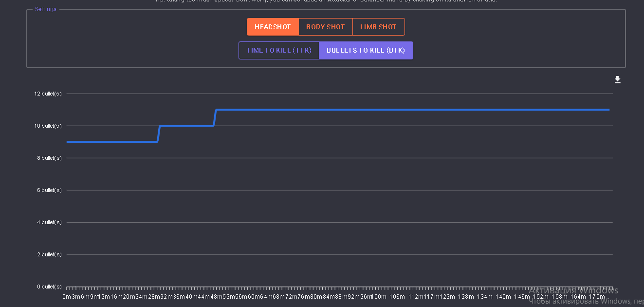Click the blue line's rise from 9 to 10 bullets
This screenshot has width=644, height=307.
coord(158,134)
